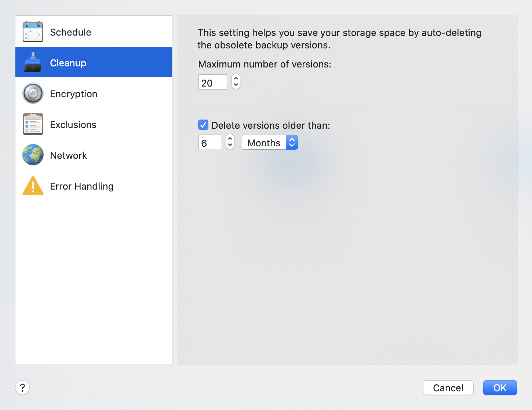
Task: Select the Encryption section label
Action: [x=73, y=94]
